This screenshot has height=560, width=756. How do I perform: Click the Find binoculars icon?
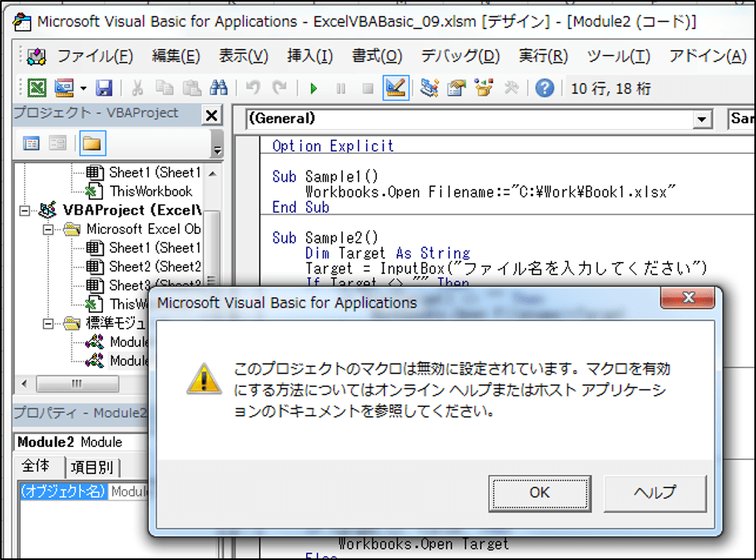pyautogui.click(x=219, y=88)
